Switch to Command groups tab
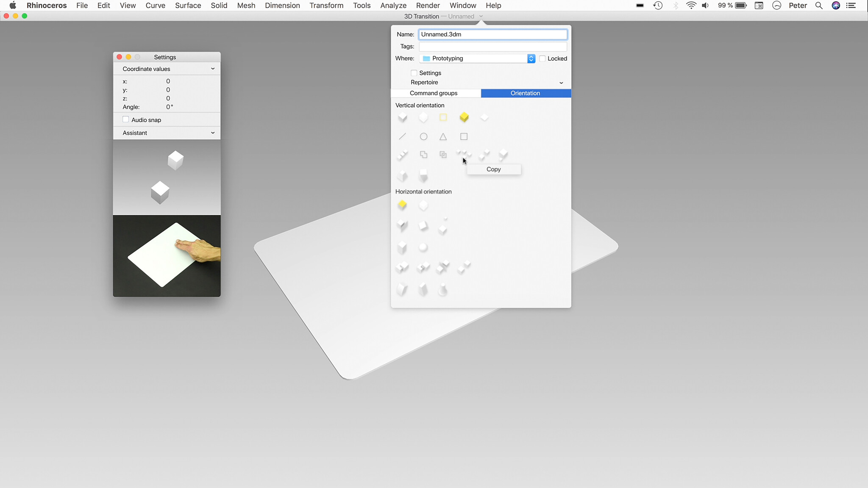This screenshot has height=488, width=868. point(434,93)
